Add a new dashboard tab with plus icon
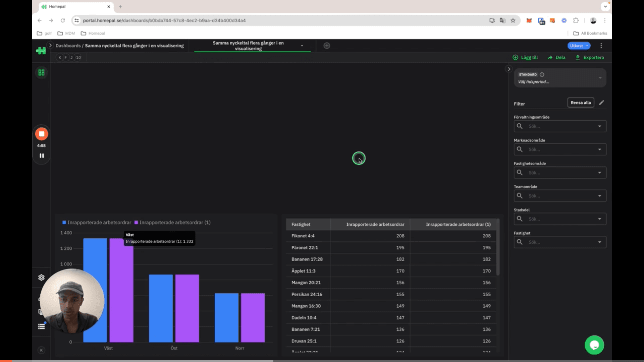 coord(327,46)
